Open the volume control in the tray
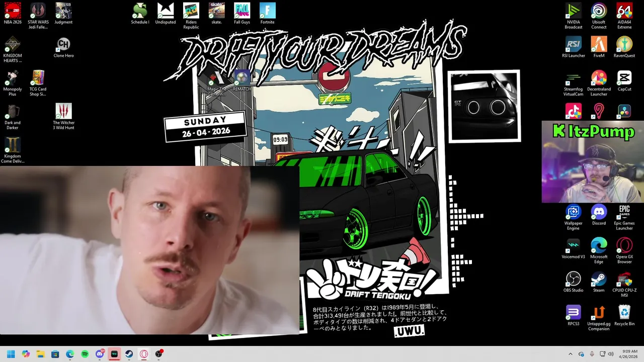 (610, 354)
